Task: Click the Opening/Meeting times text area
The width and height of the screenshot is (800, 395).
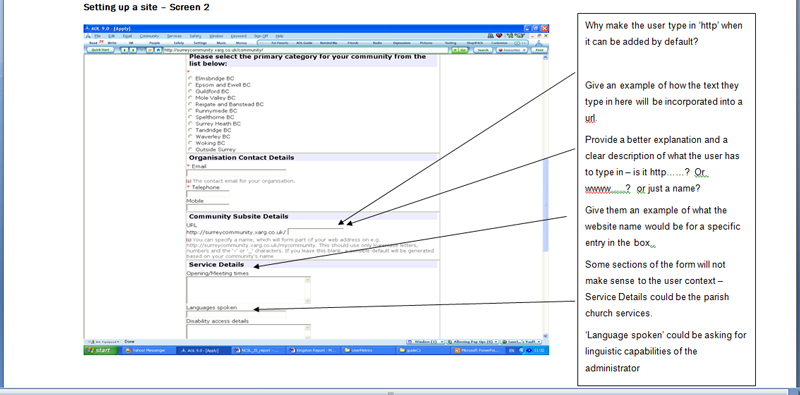Action: [248, 290]
